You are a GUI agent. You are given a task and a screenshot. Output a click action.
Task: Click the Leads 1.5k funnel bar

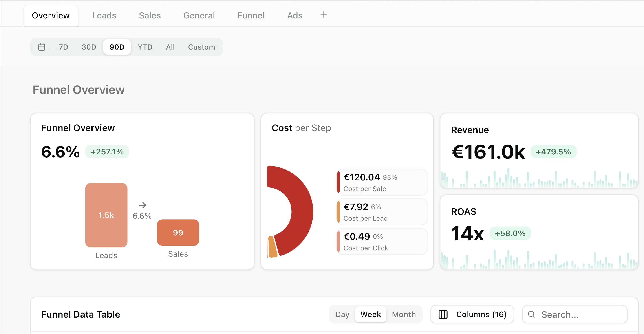(106, 215)
